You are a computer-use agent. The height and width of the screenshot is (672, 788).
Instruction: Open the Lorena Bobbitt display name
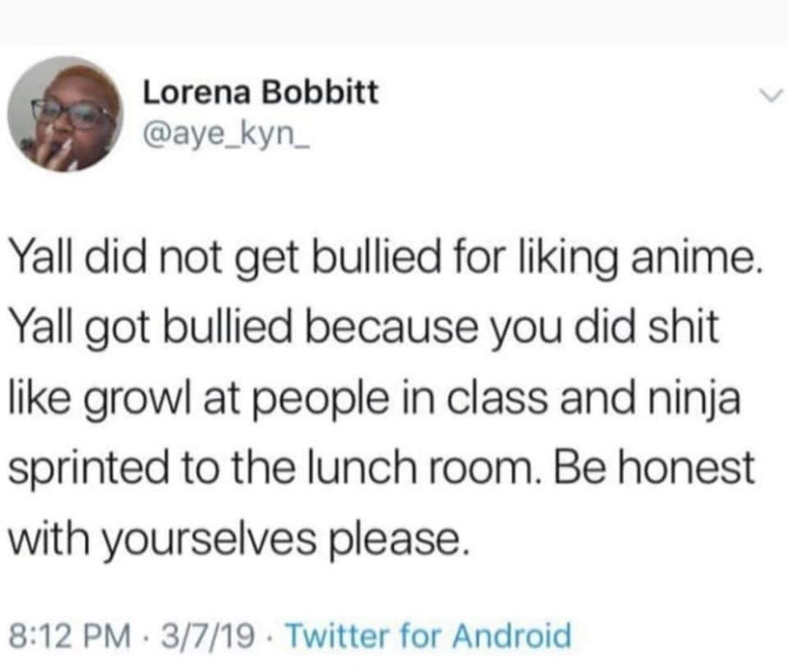coord(260,93)
